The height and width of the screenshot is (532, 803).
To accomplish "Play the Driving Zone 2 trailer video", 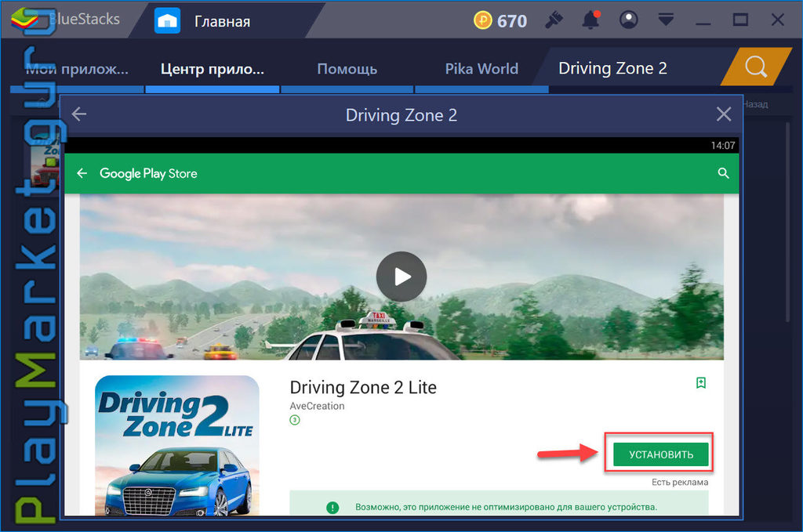I will click(x=401, y=277).
